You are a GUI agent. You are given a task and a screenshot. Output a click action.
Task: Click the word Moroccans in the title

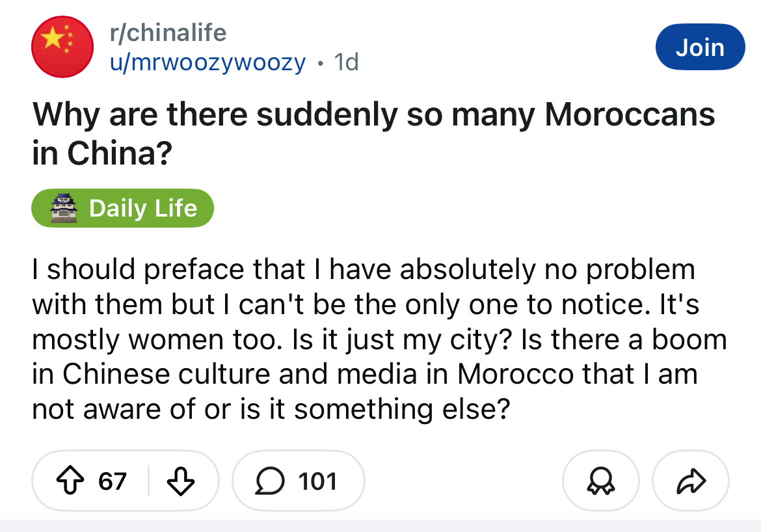[630, 114]
